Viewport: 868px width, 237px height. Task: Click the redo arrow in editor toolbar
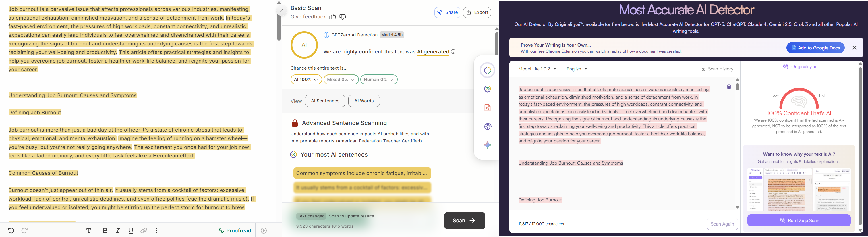coord(24,231)
